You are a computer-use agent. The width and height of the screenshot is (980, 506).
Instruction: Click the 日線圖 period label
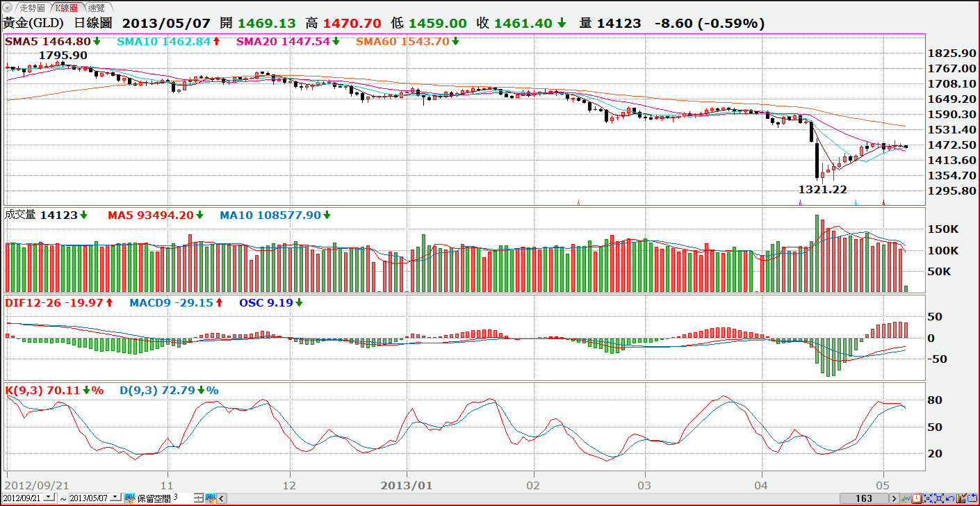[x=94, y=23]
